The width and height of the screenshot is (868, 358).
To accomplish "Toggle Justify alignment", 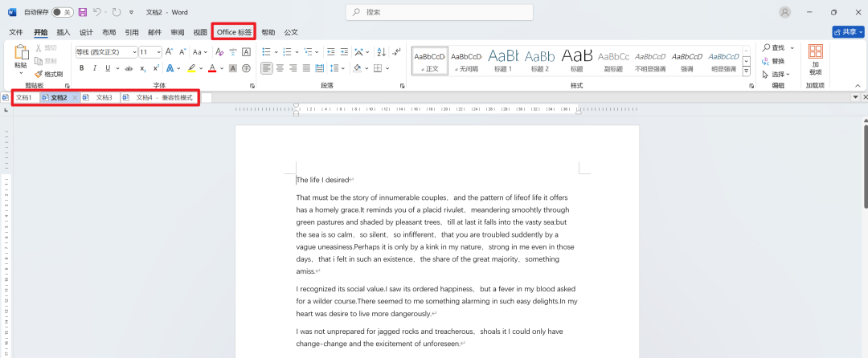I will coord(306,68).
